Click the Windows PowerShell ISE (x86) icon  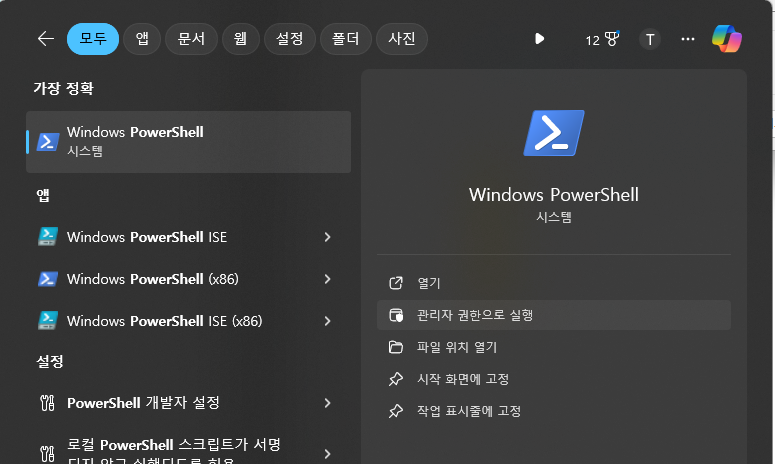[x=48, y=321]
